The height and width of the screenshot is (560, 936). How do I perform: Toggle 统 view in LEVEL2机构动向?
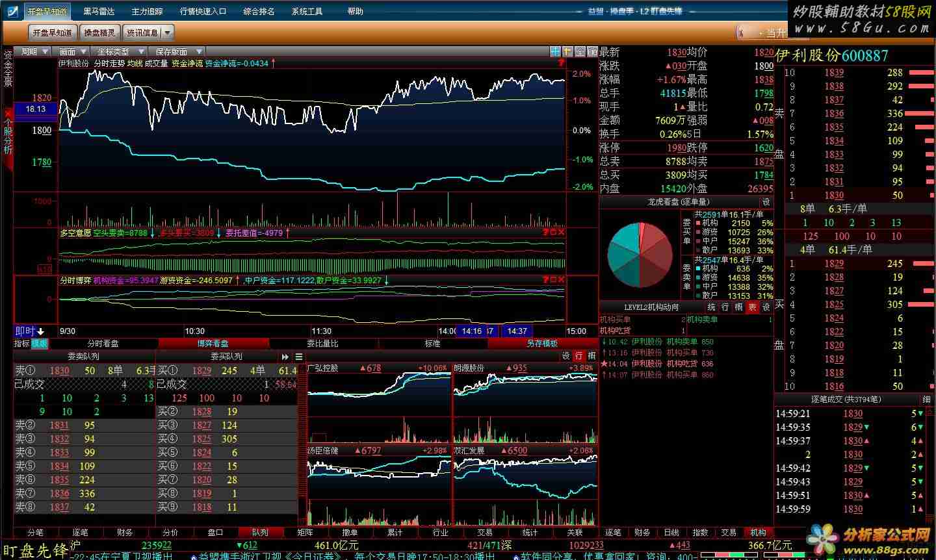pos(712,307)
